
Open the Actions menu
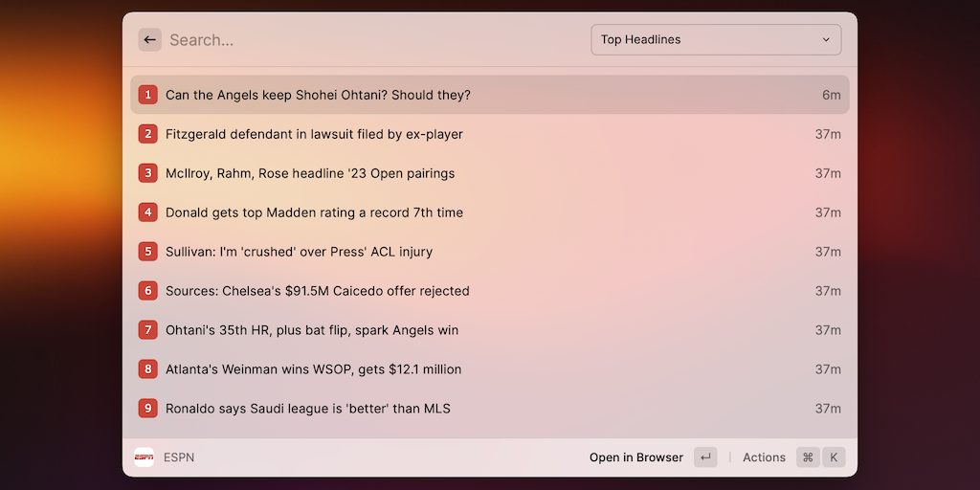[764, 457]
